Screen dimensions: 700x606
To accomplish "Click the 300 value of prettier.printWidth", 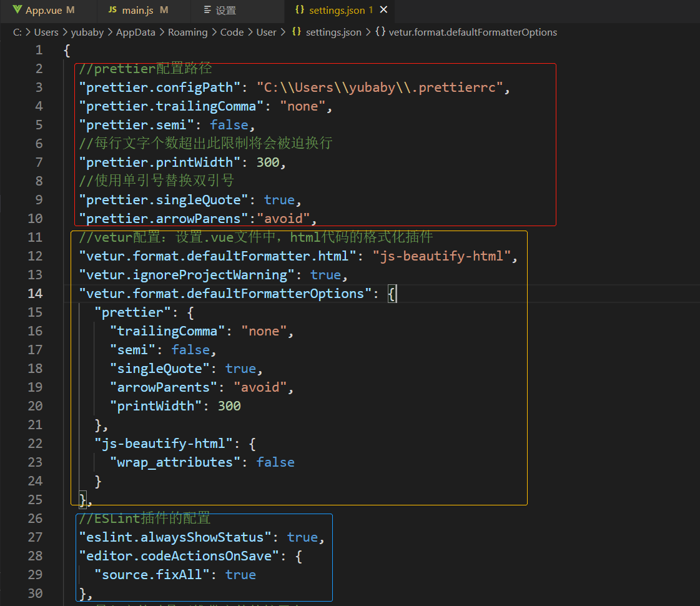I will coord(268,162).
